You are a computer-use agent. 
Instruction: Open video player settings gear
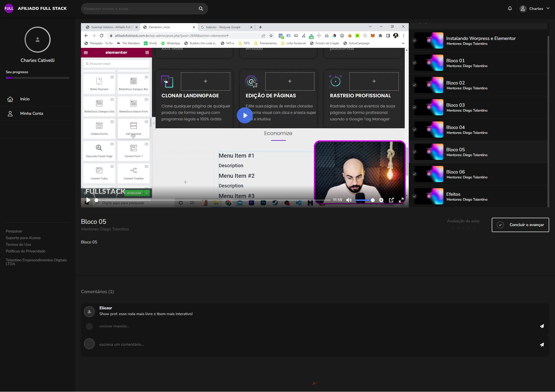pos(381,200)
